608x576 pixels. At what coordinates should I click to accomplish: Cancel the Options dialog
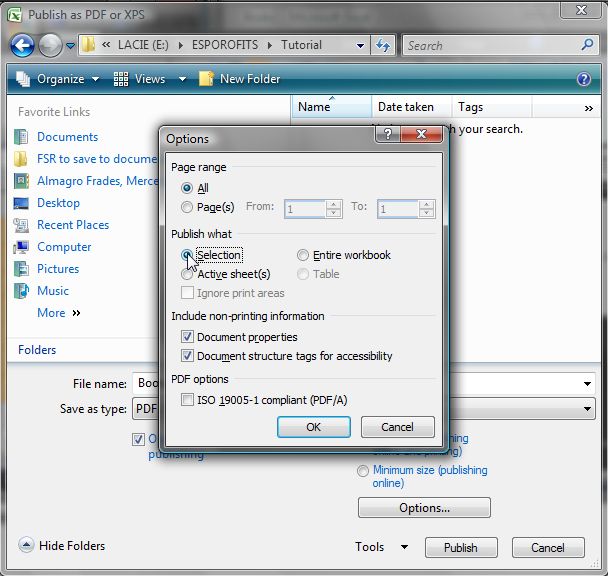(x=397, y=427)
